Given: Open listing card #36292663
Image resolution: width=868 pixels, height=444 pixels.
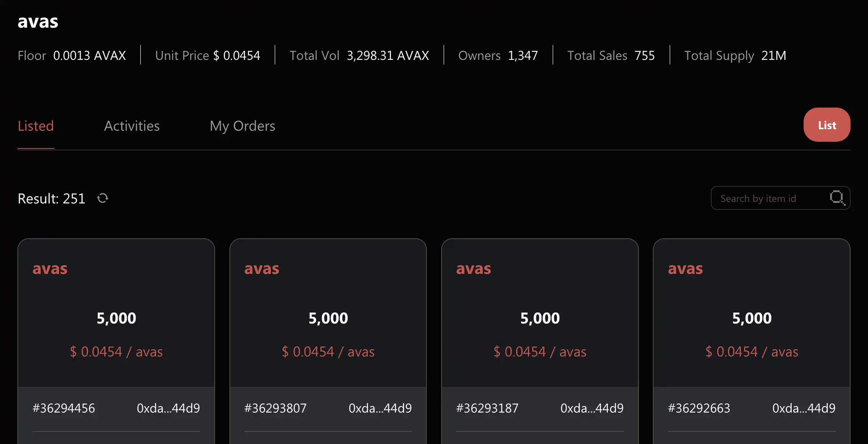Looking at the screenshot, I should click(751, 318).
